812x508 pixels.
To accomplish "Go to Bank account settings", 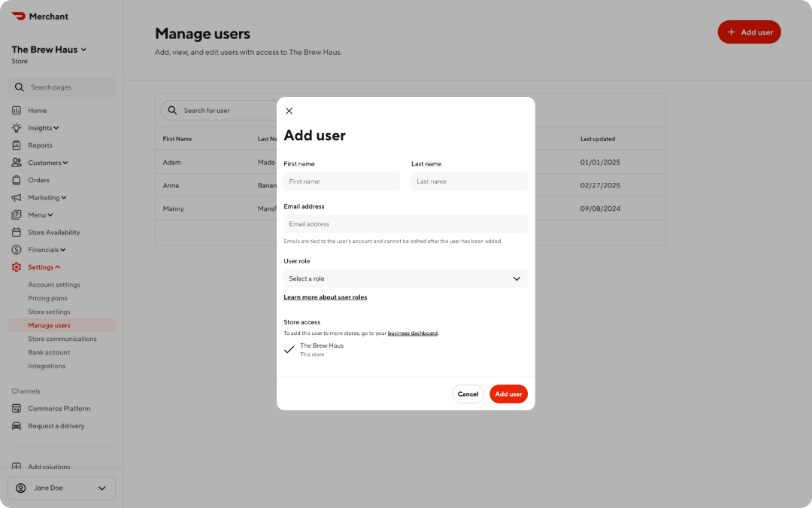I will pyautogui.click(x=49, y=352).
